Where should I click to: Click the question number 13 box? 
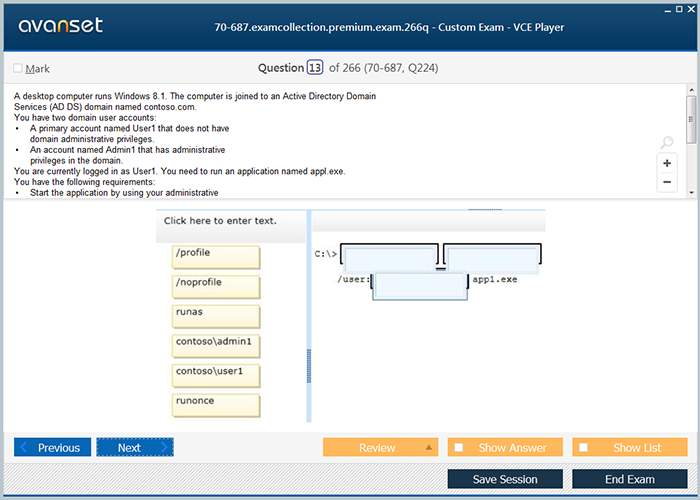pos(315,67)
